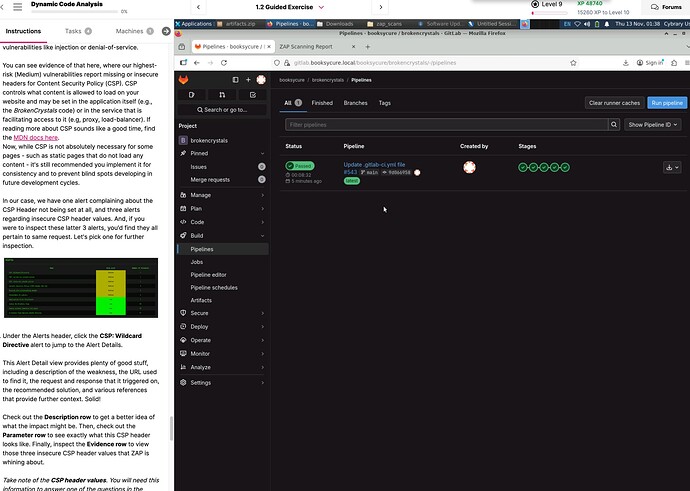
Task: Click the Firefox page reload icon
Action: pyautogui.click(x=226, y=62)
